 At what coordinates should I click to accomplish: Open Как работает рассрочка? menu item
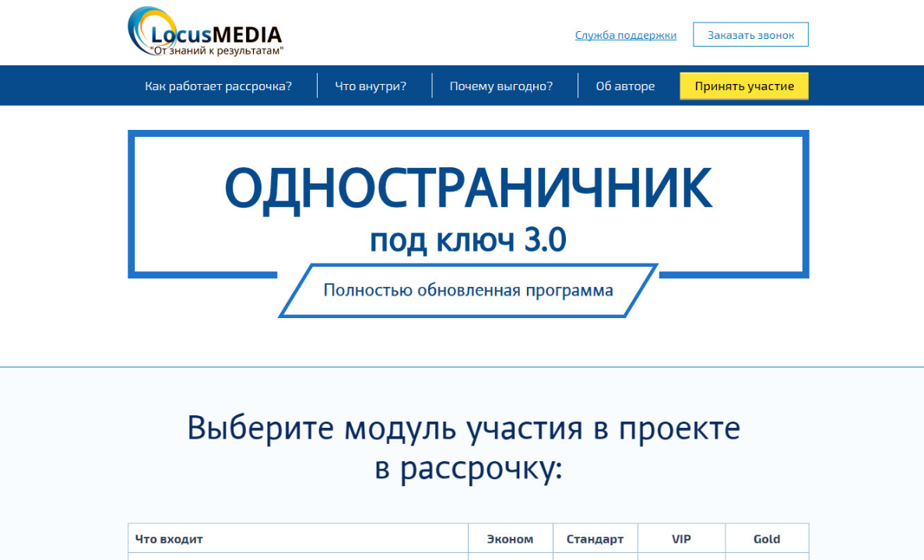tap(218, 86)
